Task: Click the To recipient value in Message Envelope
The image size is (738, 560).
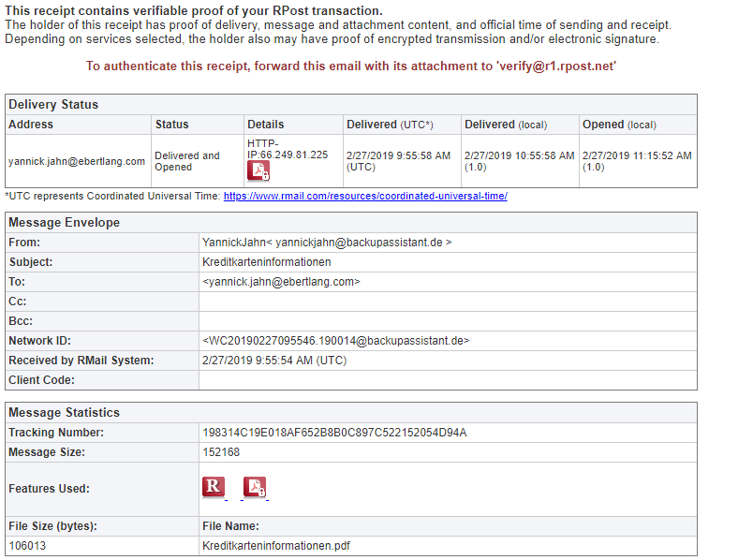Action: 281,282
